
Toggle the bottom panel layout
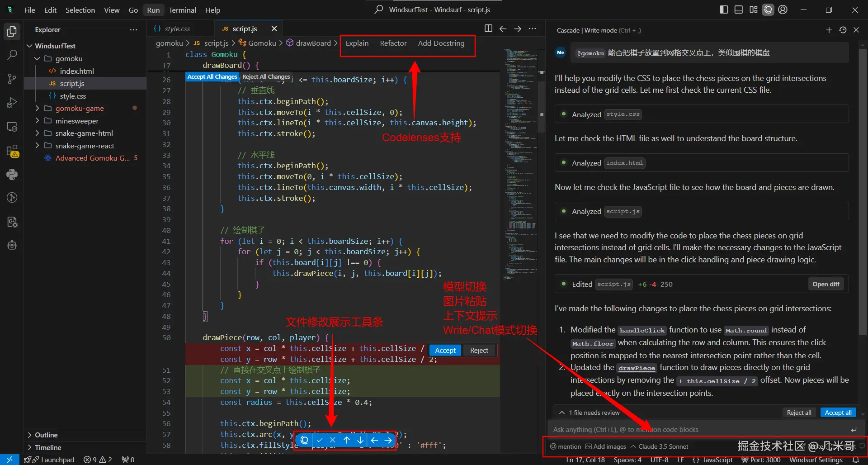(738, 9)
